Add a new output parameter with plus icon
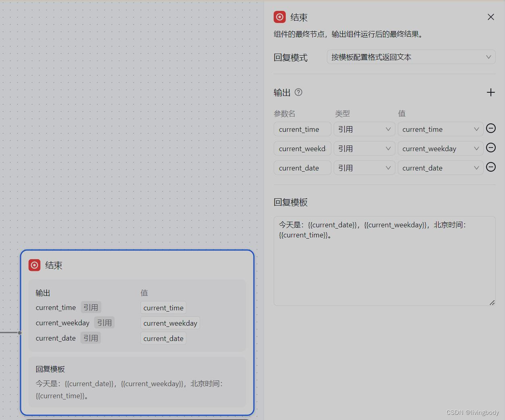The height and width of the screenshot is (420, 505). click(x=490, y=92)
